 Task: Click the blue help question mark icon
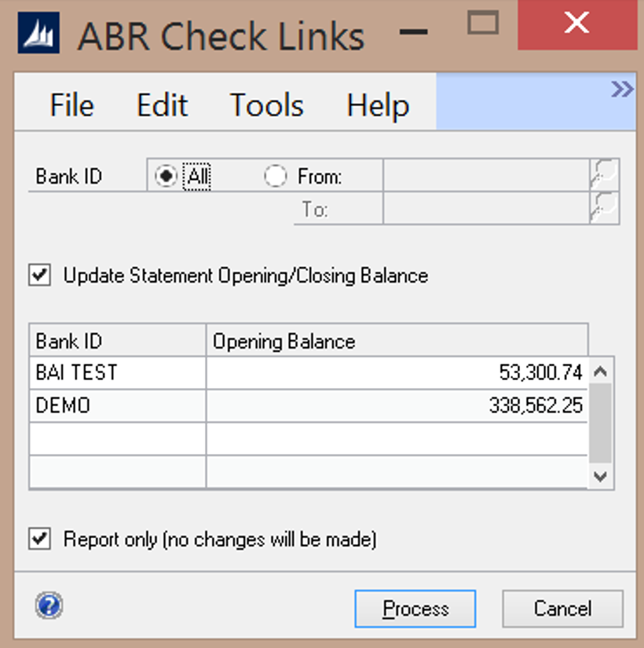(49, 606)
